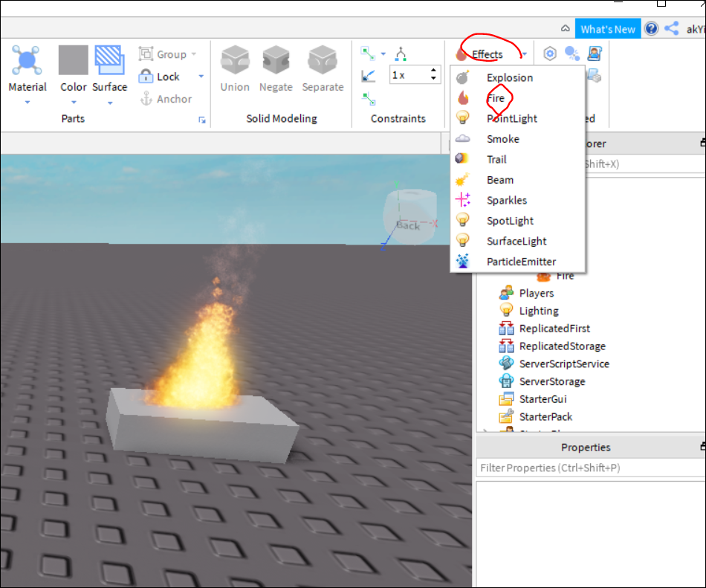Viewport: 706px width, 588px height.
Task: Open the constraint type dropdown arrow
Action: click(383, 54)
